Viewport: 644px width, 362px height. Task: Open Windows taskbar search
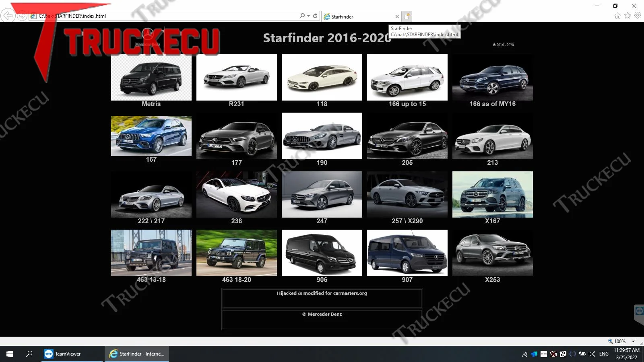29,354
